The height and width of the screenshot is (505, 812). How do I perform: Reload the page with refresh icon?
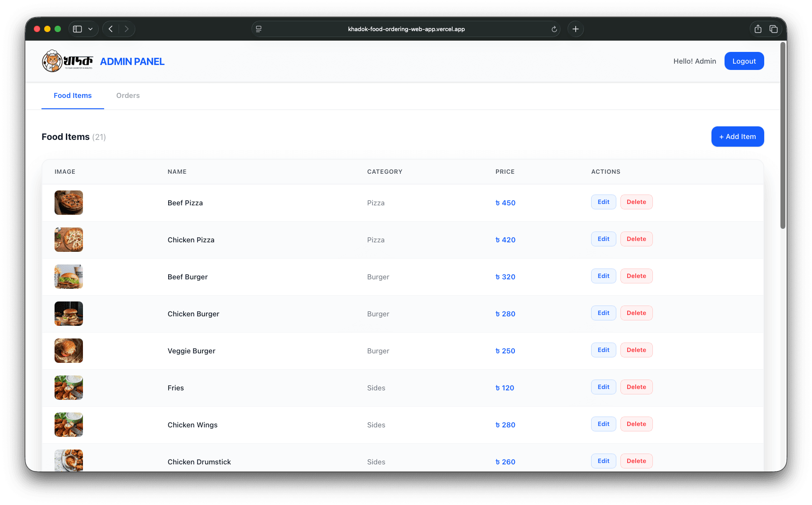(554, 29)
